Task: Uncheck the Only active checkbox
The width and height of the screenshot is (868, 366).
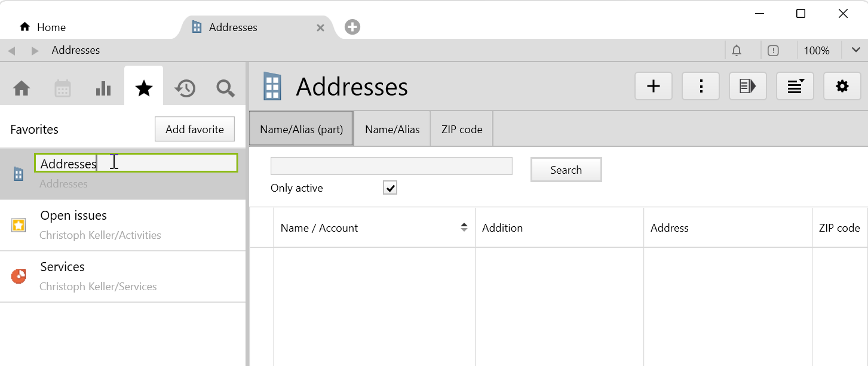Action: point(390,188)
